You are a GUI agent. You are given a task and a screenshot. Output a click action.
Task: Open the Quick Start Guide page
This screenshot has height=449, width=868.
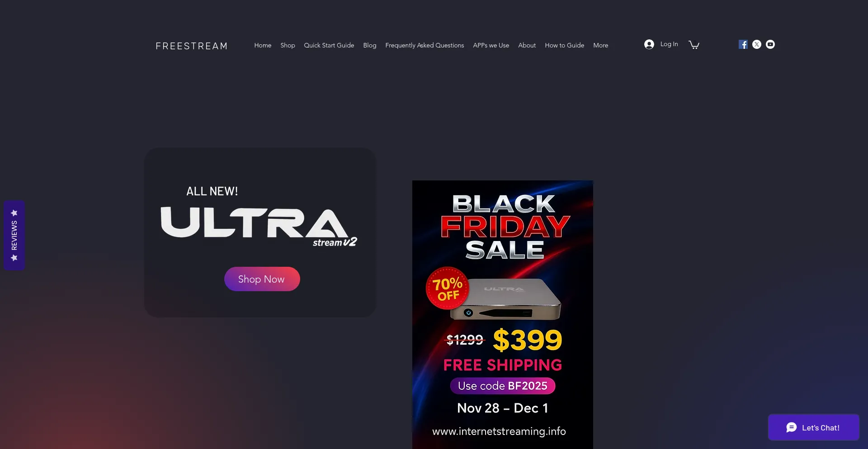click(x=329, y=45)
